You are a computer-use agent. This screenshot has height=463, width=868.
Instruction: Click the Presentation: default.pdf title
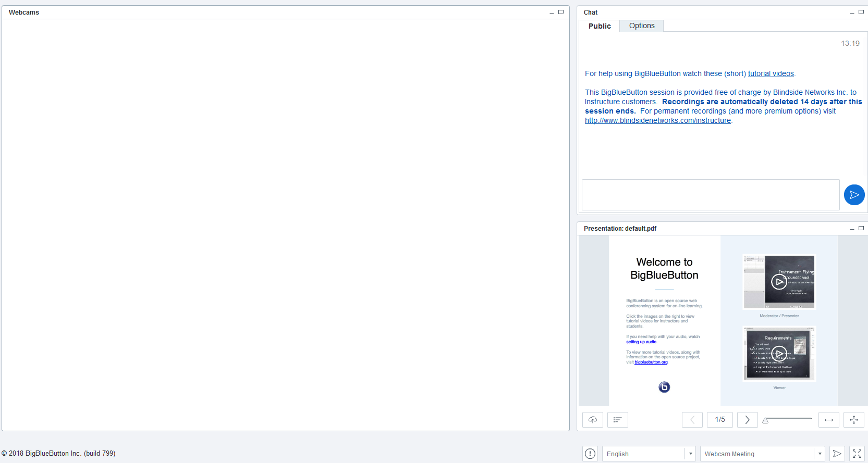620,229
